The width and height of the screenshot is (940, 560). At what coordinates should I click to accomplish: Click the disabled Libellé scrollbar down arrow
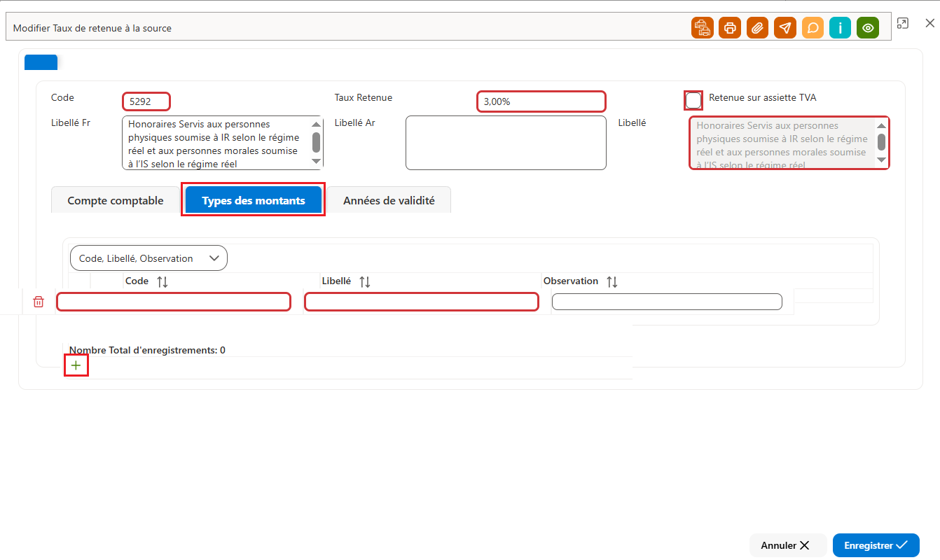[882, 160]
